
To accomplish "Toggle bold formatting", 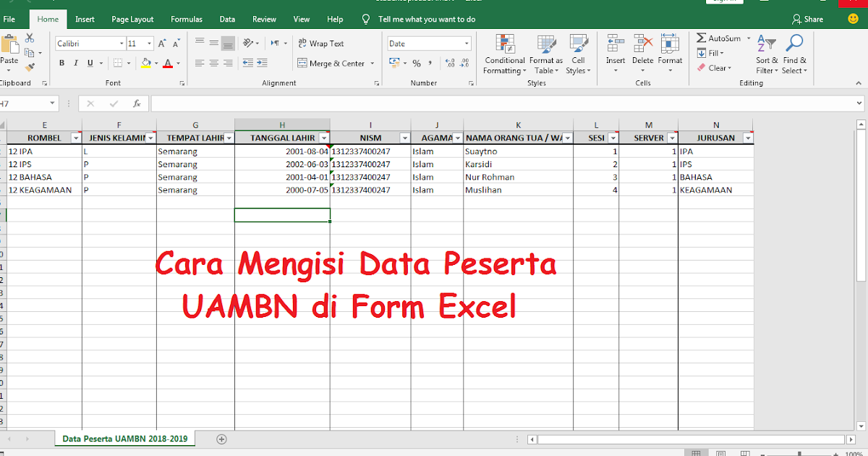I will [x=61, y=63].
